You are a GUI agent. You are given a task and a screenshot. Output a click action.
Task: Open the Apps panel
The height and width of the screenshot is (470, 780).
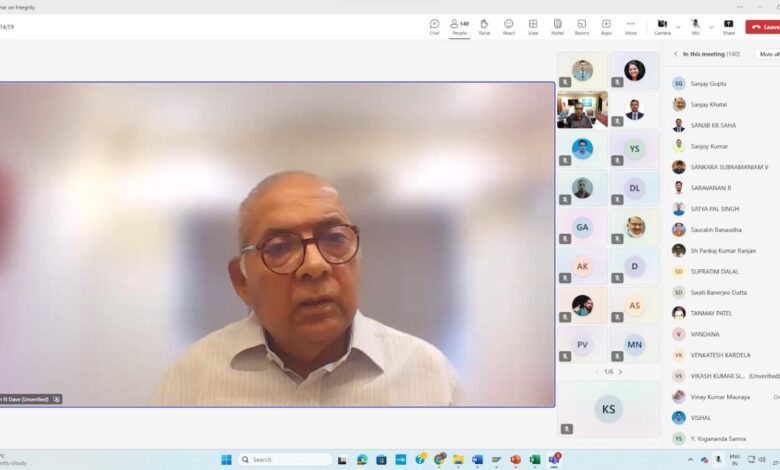click(x=606, y=25)
